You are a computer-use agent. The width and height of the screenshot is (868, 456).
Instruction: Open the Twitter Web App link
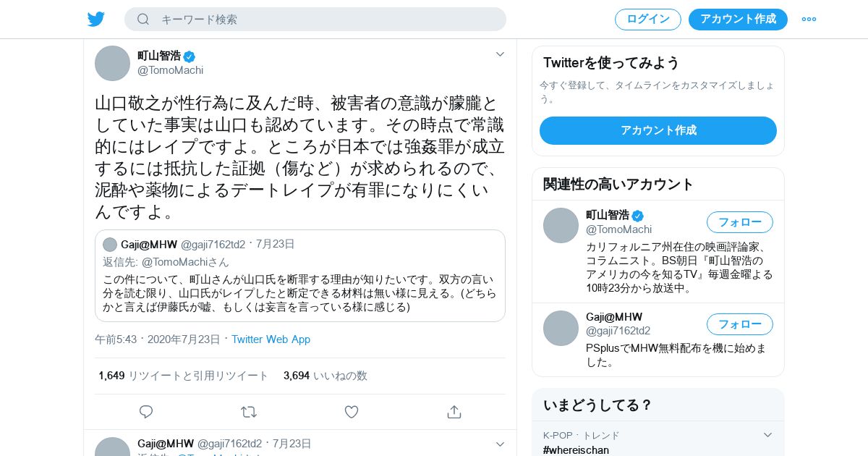271,339
